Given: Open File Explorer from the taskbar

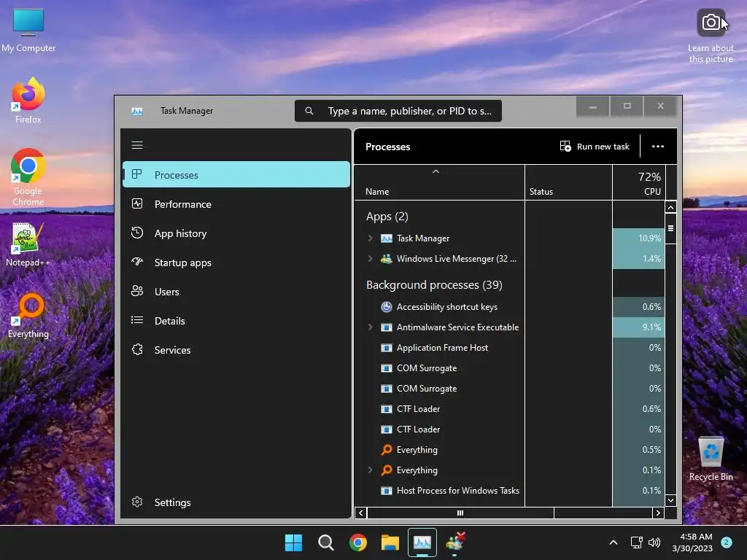Looking at the screenshot, I should pyautogui.click(x=390, y=542).
